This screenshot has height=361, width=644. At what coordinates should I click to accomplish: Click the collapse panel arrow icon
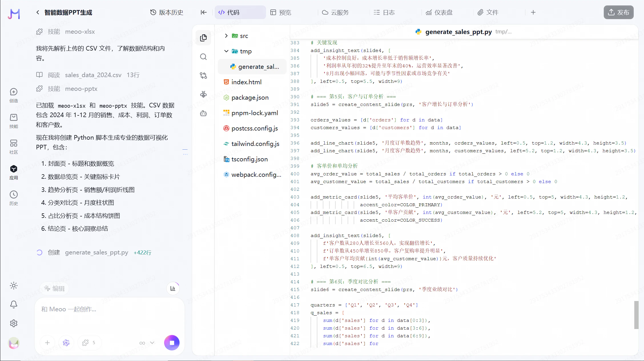204,12
